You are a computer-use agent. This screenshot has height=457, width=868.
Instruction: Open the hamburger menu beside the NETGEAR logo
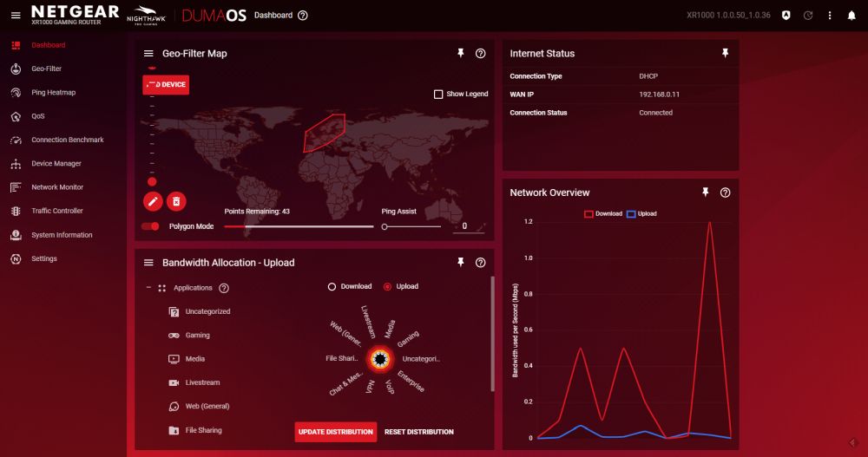(16, 16)
